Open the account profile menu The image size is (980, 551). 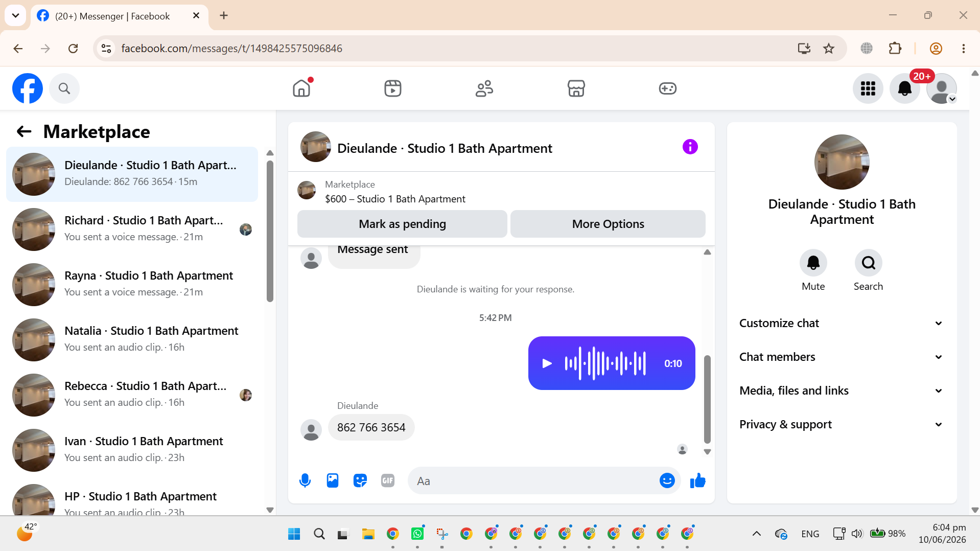click(x=941, y=88)
